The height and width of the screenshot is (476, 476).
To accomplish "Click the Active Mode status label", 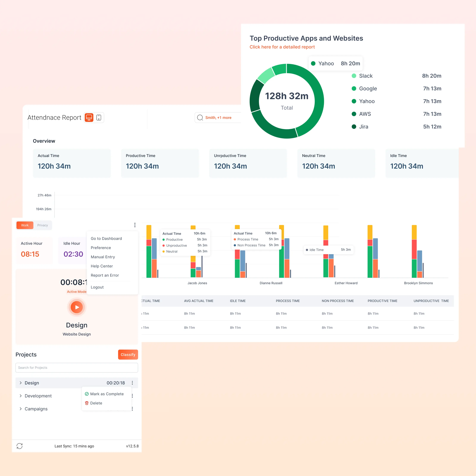I will point(77,292).
